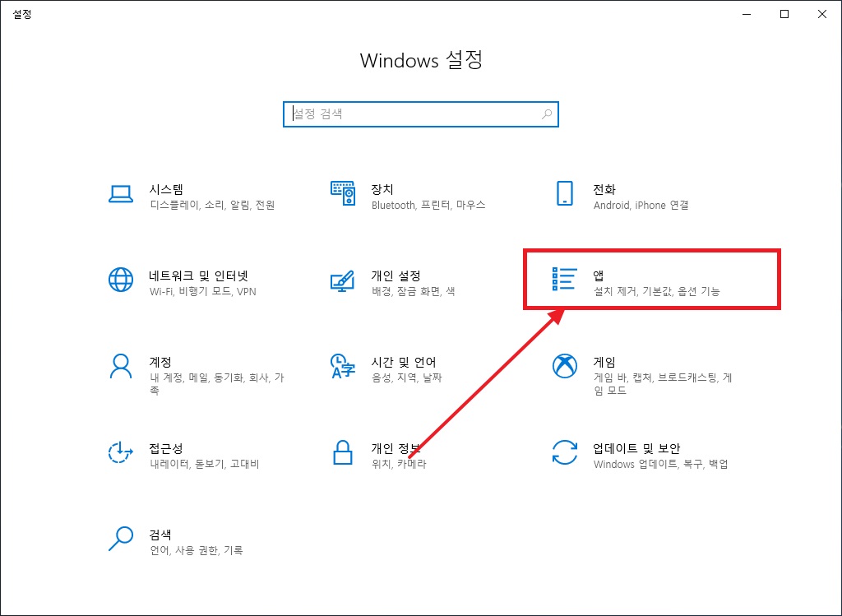Open the 시스템 settings laptop icon

click(x=120, y=194)
